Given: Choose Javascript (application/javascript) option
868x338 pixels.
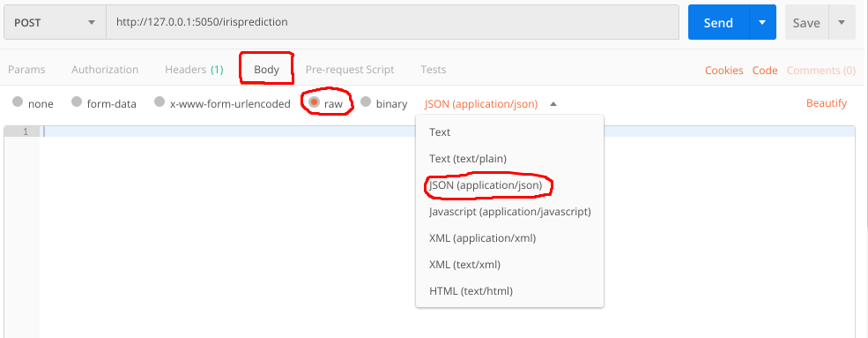Looking at the screenshot, I should point(509,212).
